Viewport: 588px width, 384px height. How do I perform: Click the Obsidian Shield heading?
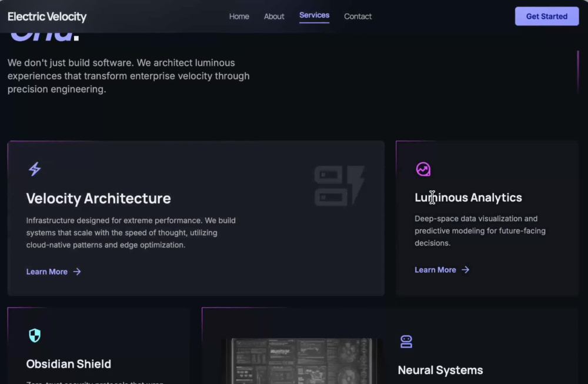(69, 364)
